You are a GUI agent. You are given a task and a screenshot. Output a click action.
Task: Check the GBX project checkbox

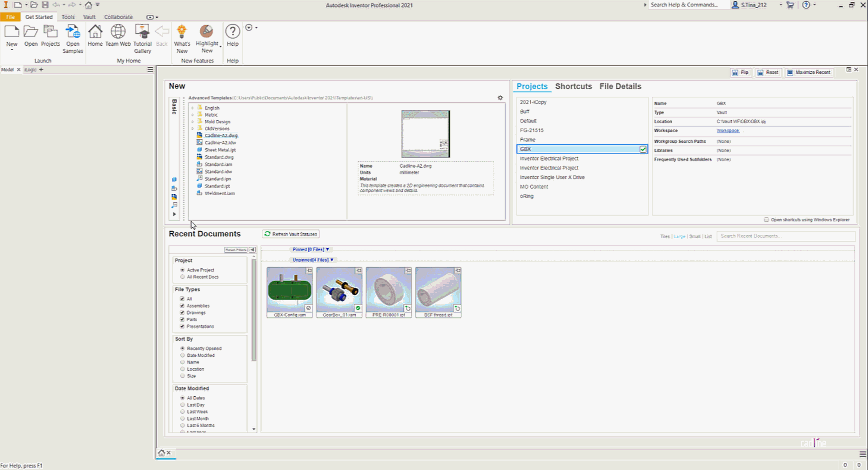click(x=643, y=149)
